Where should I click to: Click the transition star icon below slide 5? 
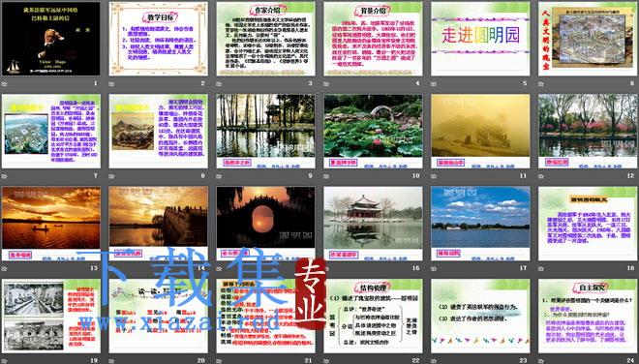click(434, 83)
